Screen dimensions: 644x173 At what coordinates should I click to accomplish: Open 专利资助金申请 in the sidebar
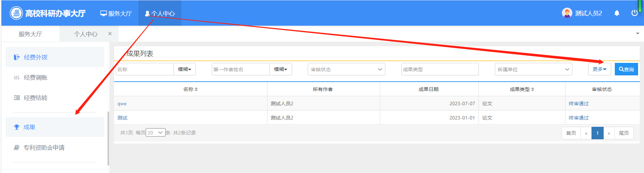coord(44,148)
